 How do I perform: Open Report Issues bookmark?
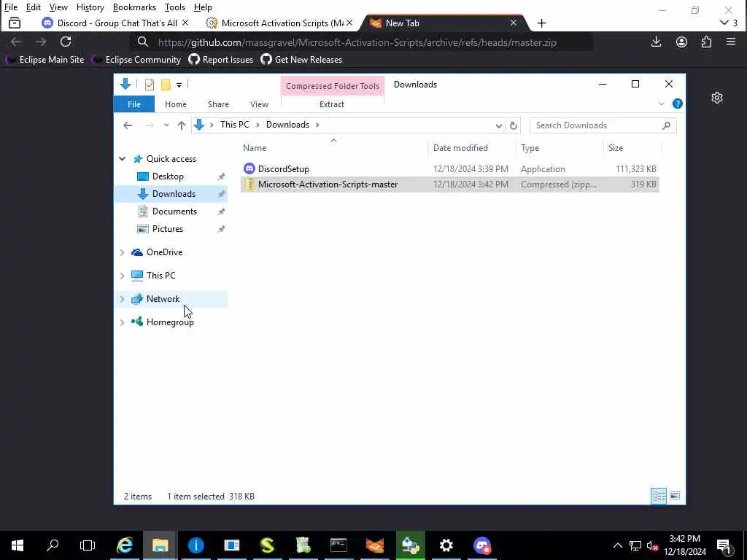coord(220,60)
